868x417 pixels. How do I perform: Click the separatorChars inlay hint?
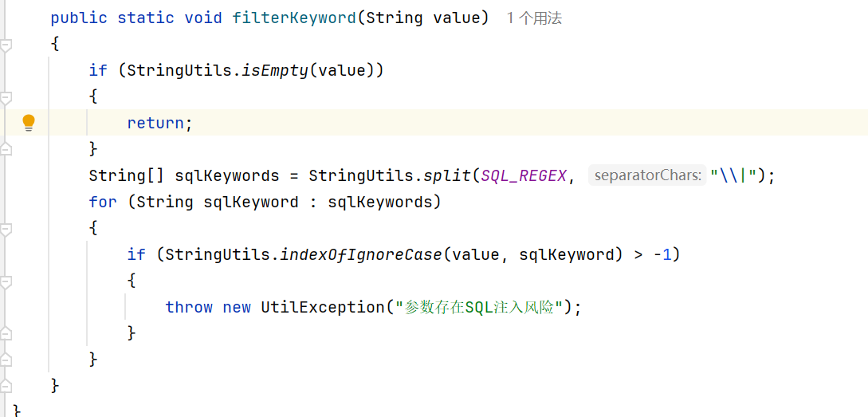(647, 175)
